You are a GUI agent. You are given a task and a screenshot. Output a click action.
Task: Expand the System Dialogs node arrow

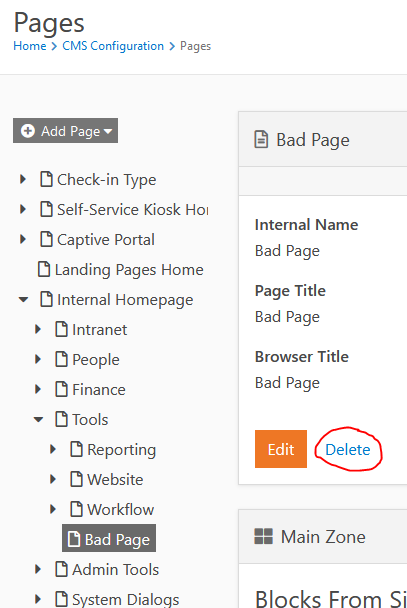tap(38, 599)
